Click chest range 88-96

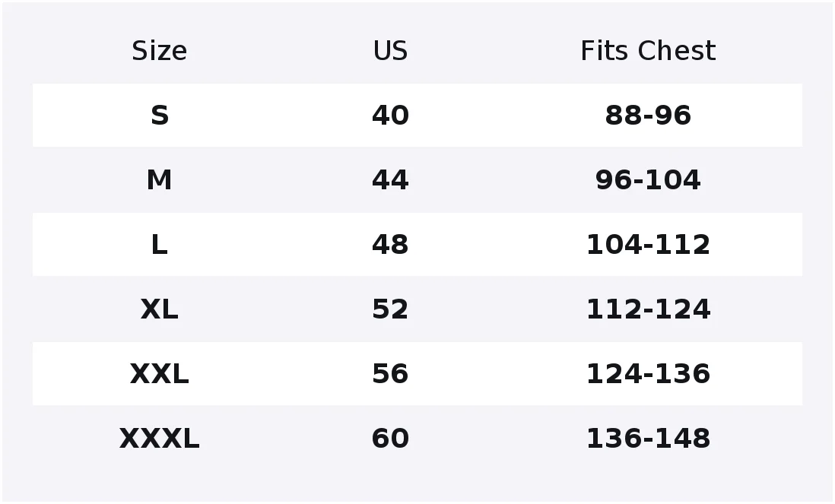[648, 116]
